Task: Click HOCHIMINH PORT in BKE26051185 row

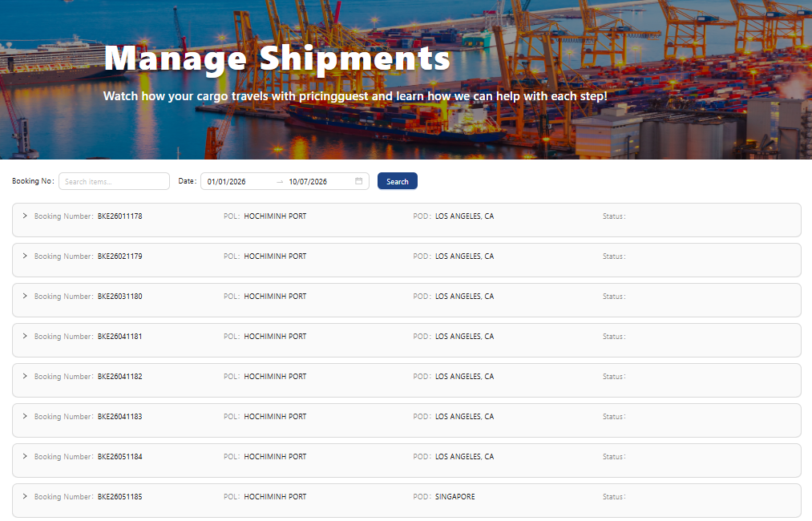Action: click(x=275, y=497)
